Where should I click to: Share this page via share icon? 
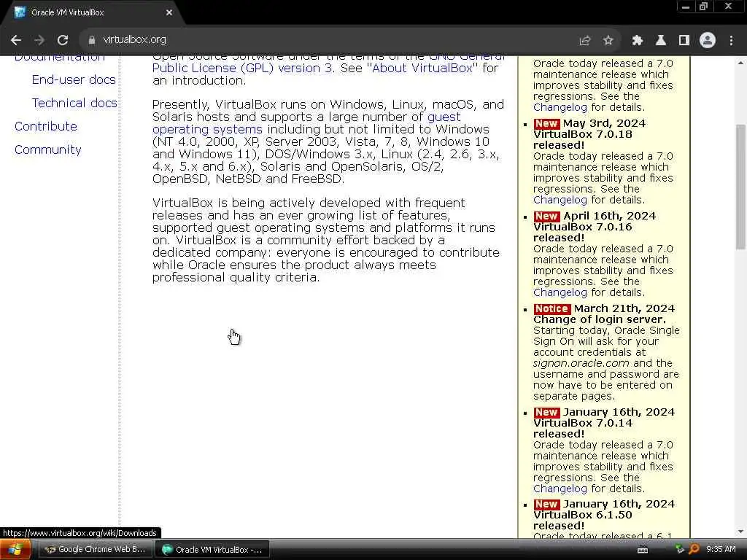click(x=584, y=41)
